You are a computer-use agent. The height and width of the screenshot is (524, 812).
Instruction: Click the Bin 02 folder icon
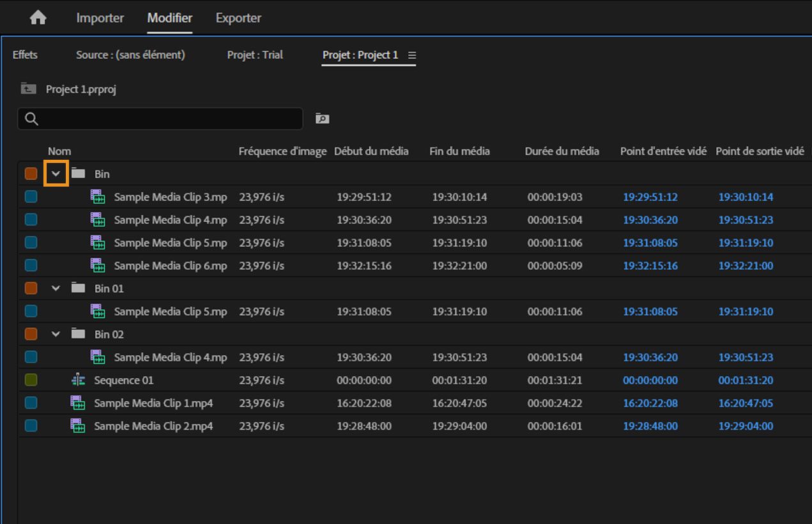point(78,334)
